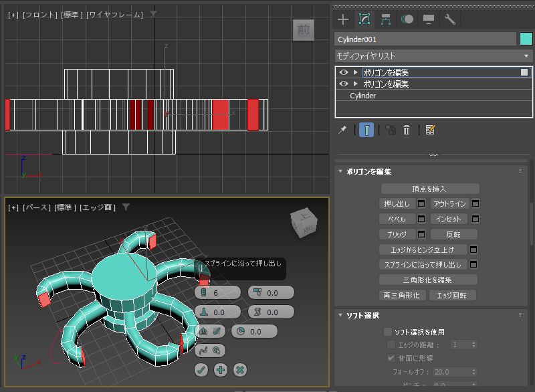Viewport: 535px width, 392px height.
Task: Open Configure Modifier Sets icon
Action: pos(430,130)
